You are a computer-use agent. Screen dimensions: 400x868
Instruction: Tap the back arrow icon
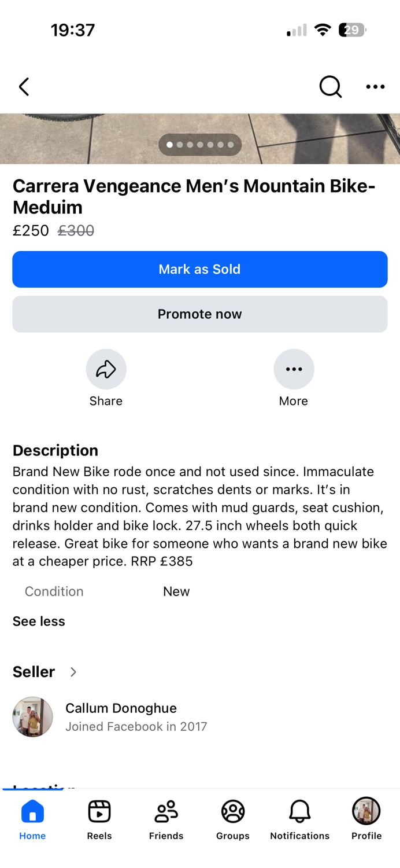(24, 87)
